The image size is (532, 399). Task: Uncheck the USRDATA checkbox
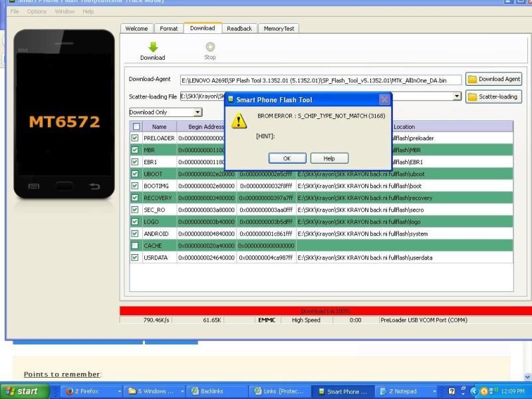[135, 257]
